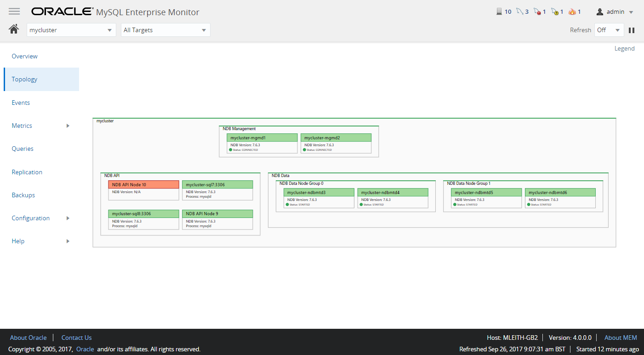Expand the admin user menu arrow
The width and height of the screenshot is (644, 355).
point(631,12)
